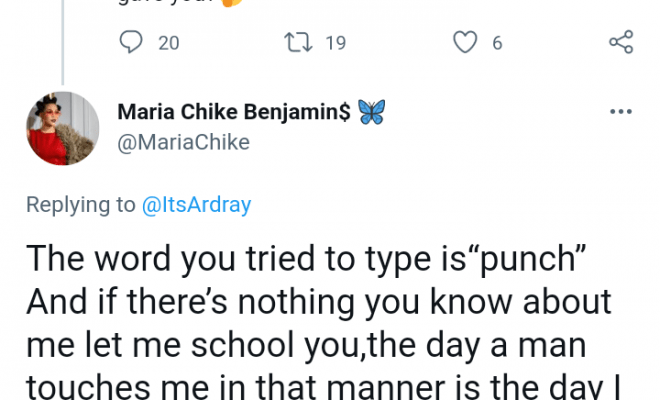This screenshot has width=660, height=400.
Task: Open the @MariaChike handle
Action: pos(183,143)
